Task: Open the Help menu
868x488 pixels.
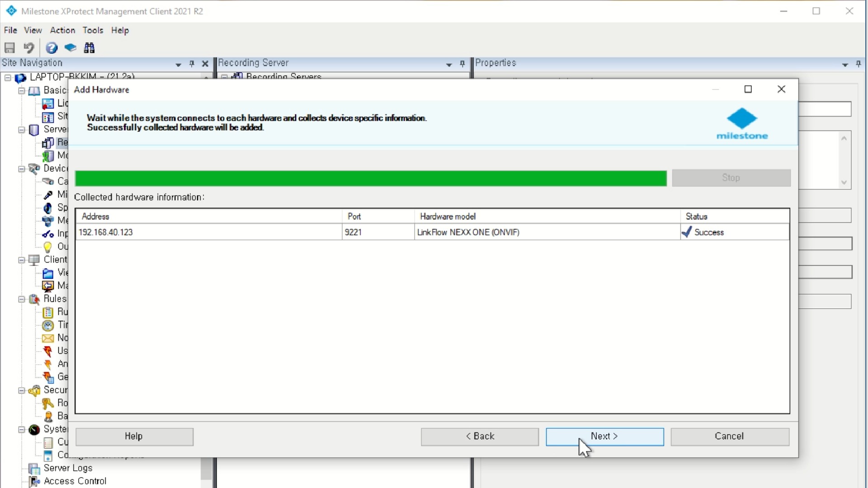Action: 120,30
